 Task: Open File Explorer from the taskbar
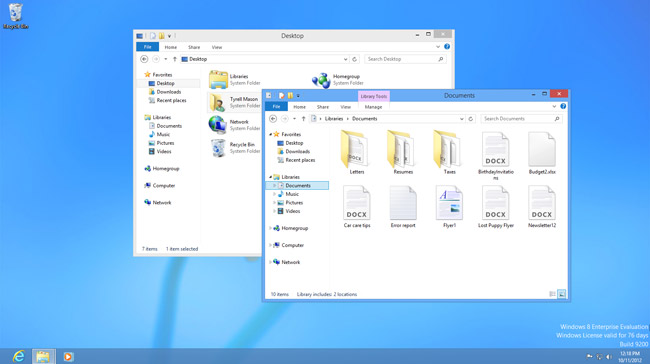[43, 356]
